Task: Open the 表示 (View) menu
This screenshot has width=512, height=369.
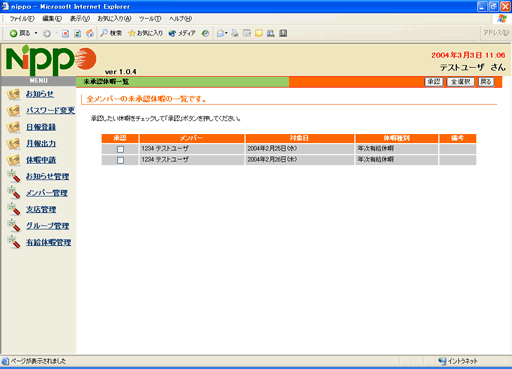Action: pos(80,19)
